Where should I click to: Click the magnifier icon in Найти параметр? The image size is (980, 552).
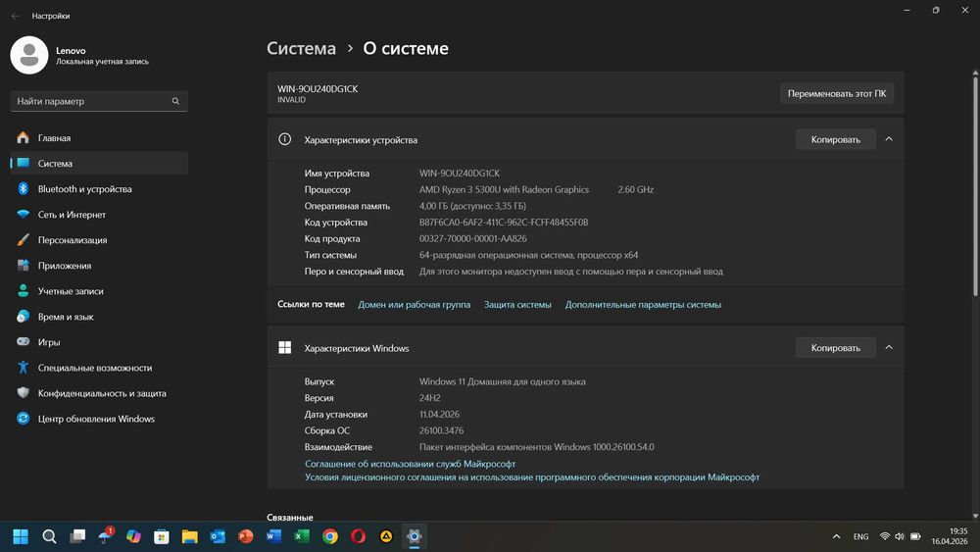click(x=175, y=101)
